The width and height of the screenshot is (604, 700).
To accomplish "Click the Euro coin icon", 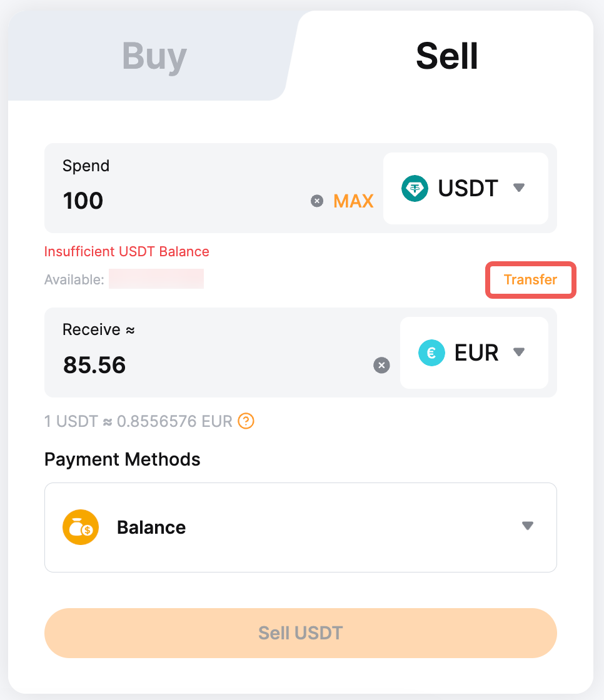I will pos(431,352).
